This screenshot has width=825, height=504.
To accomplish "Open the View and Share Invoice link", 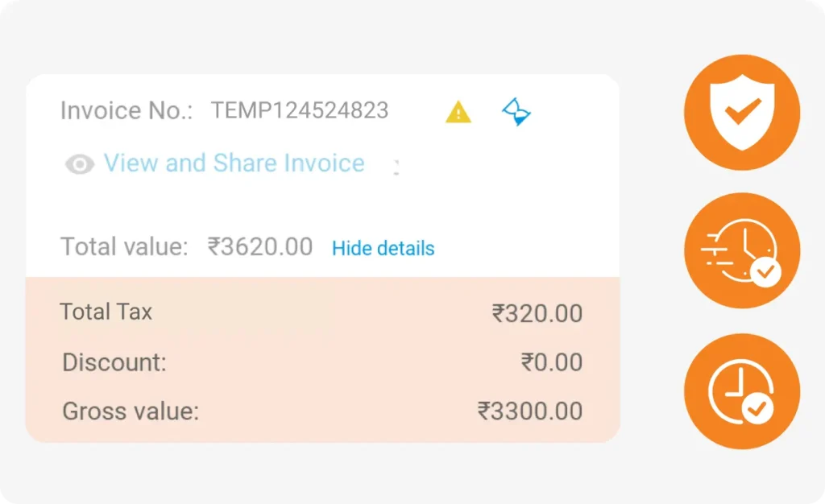I will [x=234, y=163].
